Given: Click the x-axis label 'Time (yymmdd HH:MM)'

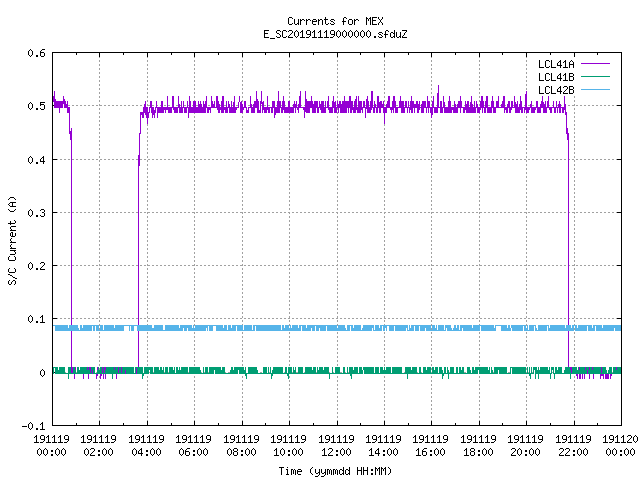Looking at the screenshot, I should point(335,471).
